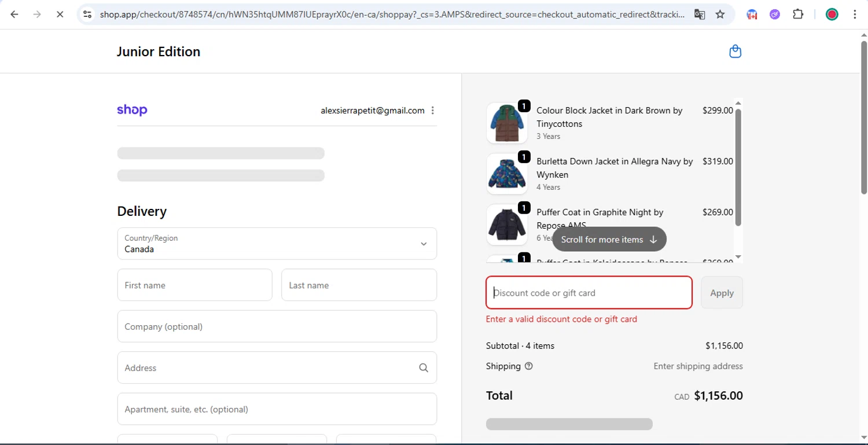Click the Colour Block Jacket thumbnail
This screenshot has width=868, height=445.
pos(507,123)
